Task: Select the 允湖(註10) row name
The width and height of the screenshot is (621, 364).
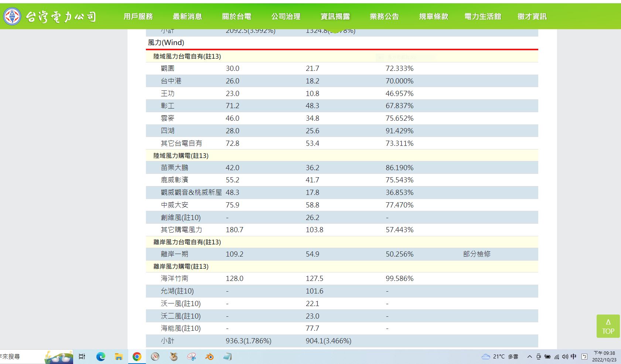Action: click(177, 291)
